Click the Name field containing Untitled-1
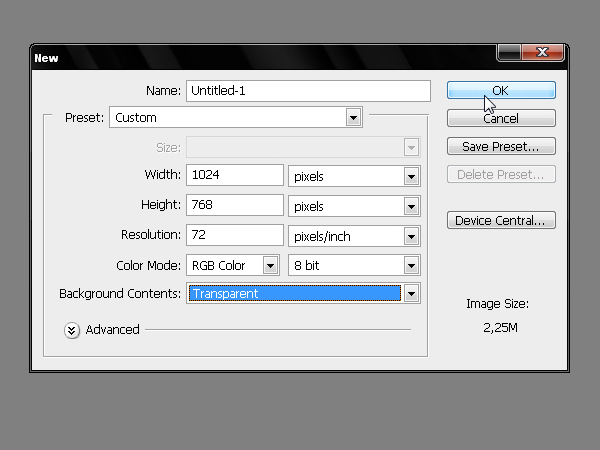600x450 pixels. coord(308,91)
